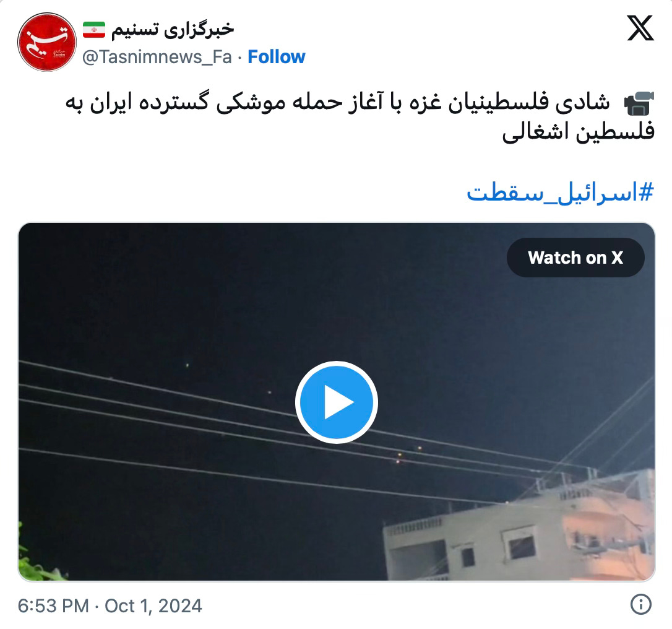Open the hashtag #اسرائیل_سقطت
The height and width of the screenshot is (629, 672).
point(560,192)
